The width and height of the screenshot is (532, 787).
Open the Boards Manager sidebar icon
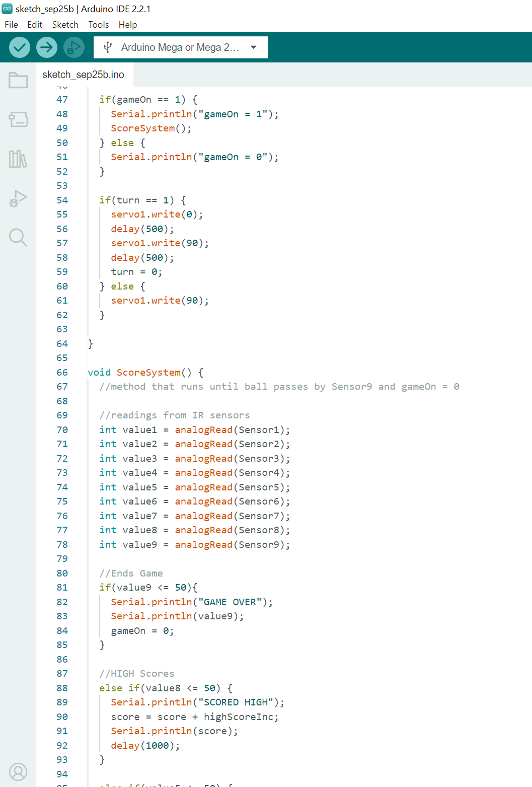coord(18,120)
